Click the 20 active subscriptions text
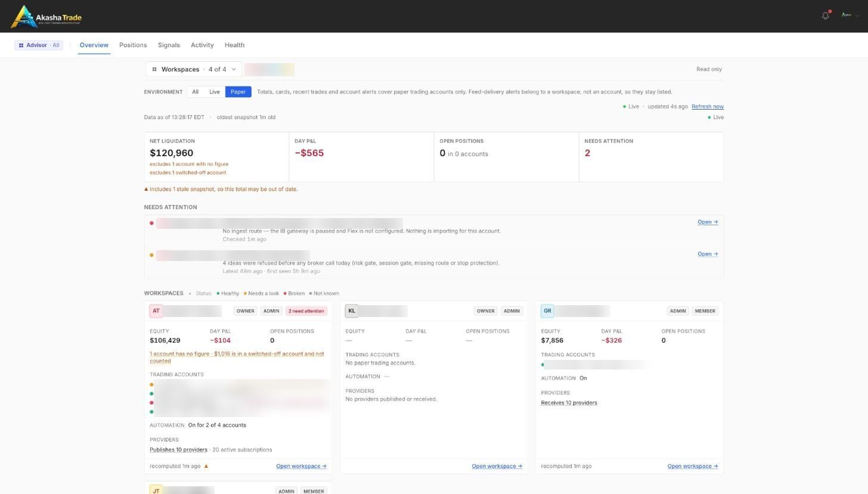Image resolution: width=868 pixels, height=494 pixels. [x=242, y=450]
